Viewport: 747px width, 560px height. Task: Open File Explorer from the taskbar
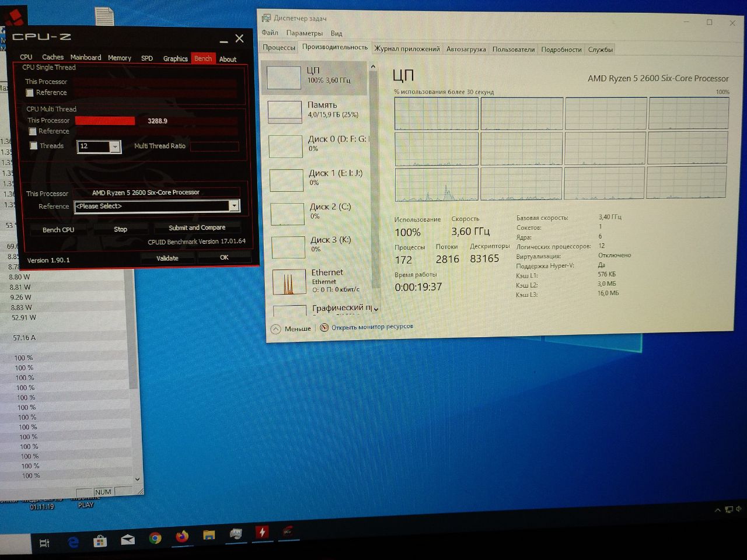209,535
